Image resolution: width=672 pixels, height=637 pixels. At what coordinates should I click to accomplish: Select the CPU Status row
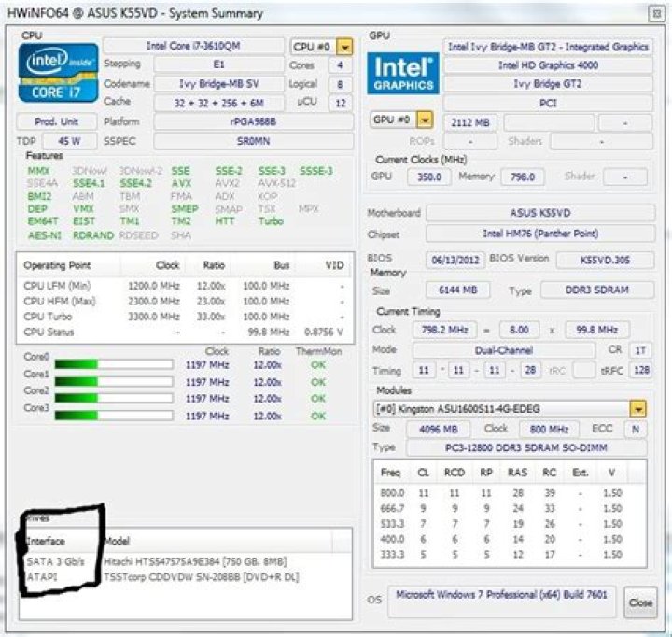pyautogui.click(x=185, y=332)
